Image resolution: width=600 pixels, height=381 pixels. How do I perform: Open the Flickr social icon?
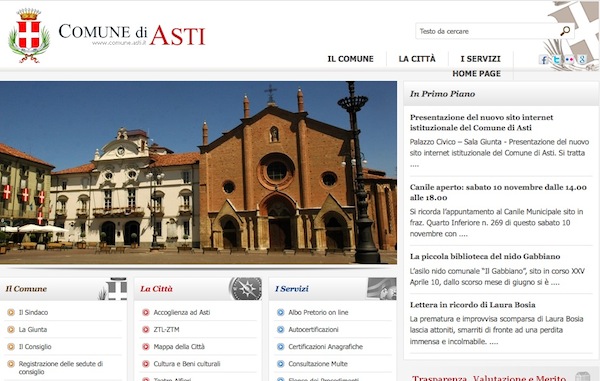tap(569, 59)
